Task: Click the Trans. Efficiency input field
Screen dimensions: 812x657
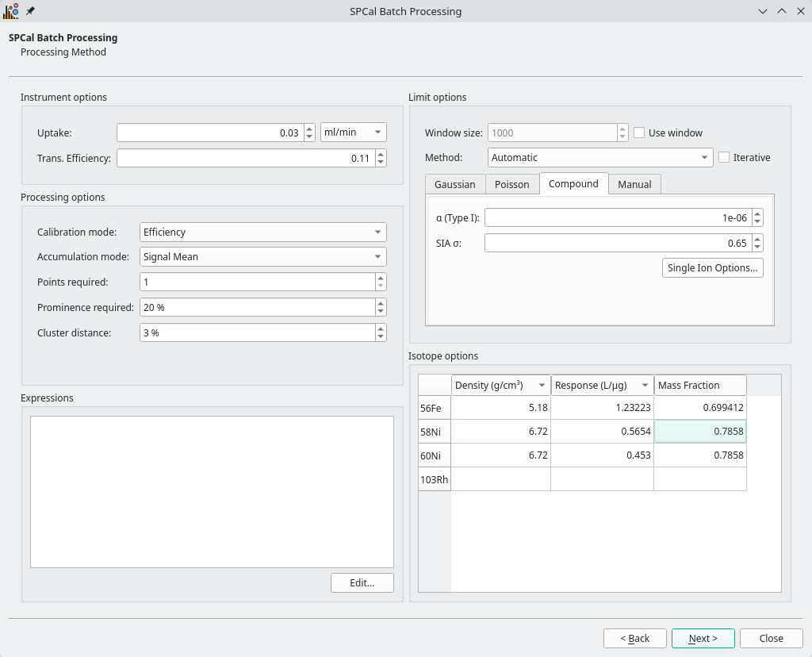Action: coord(246,158)
